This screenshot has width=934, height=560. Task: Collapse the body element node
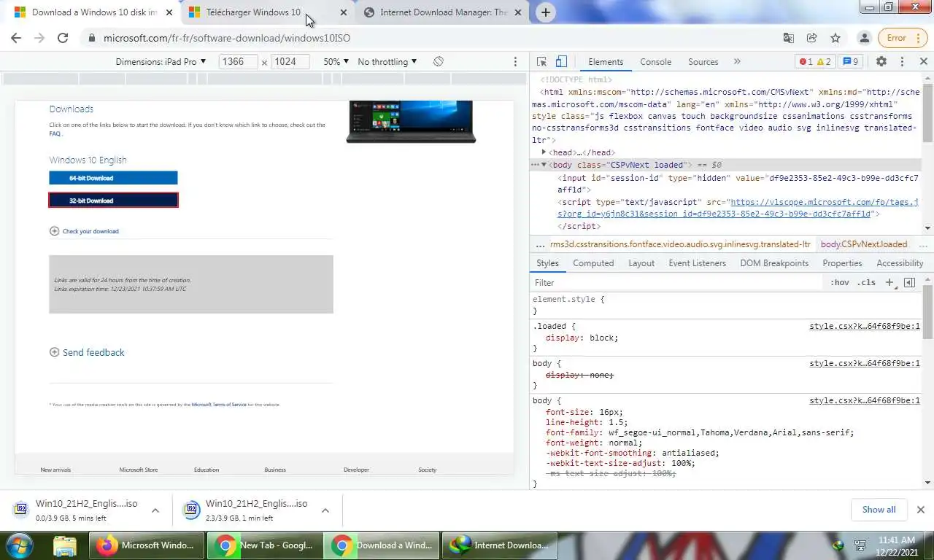(544, 165)
